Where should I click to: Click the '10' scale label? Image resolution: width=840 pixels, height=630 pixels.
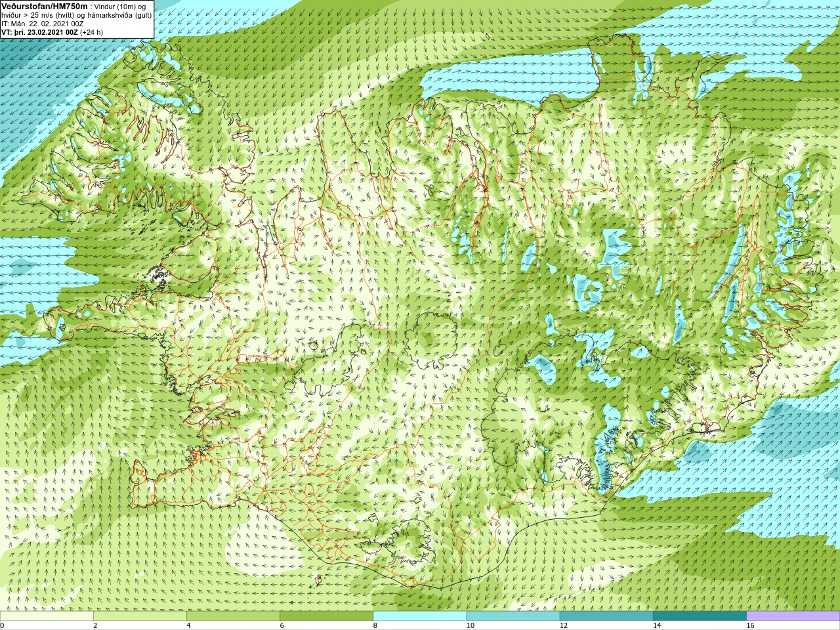coord(470,625)
